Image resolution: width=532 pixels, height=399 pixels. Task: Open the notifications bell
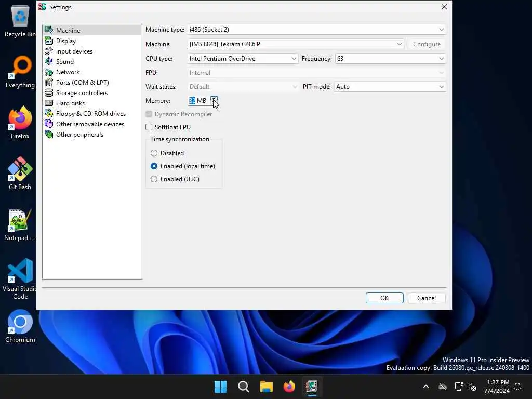[x=518, y=387]
